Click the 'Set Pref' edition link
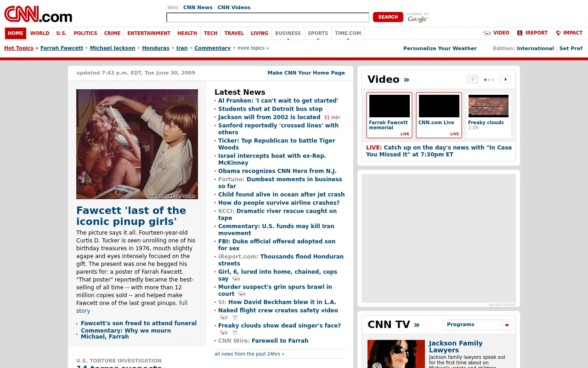 tap(571, 48)
